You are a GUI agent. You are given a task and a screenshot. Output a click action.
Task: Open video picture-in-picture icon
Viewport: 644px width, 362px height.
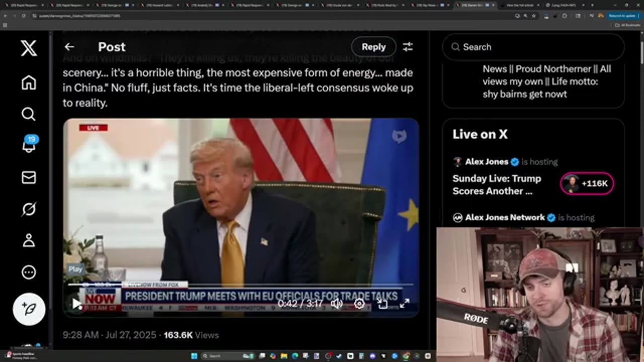click(x=382, y=303)
